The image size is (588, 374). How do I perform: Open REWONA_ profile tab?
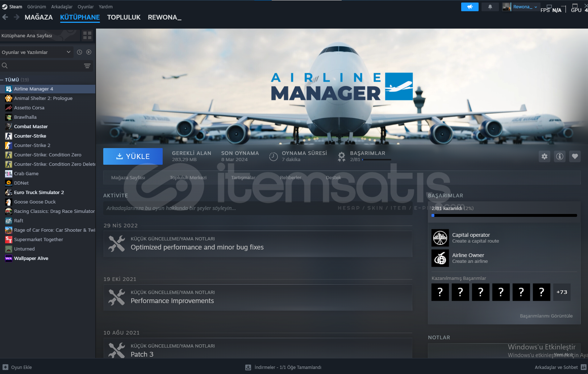click(x=164, y=17)
